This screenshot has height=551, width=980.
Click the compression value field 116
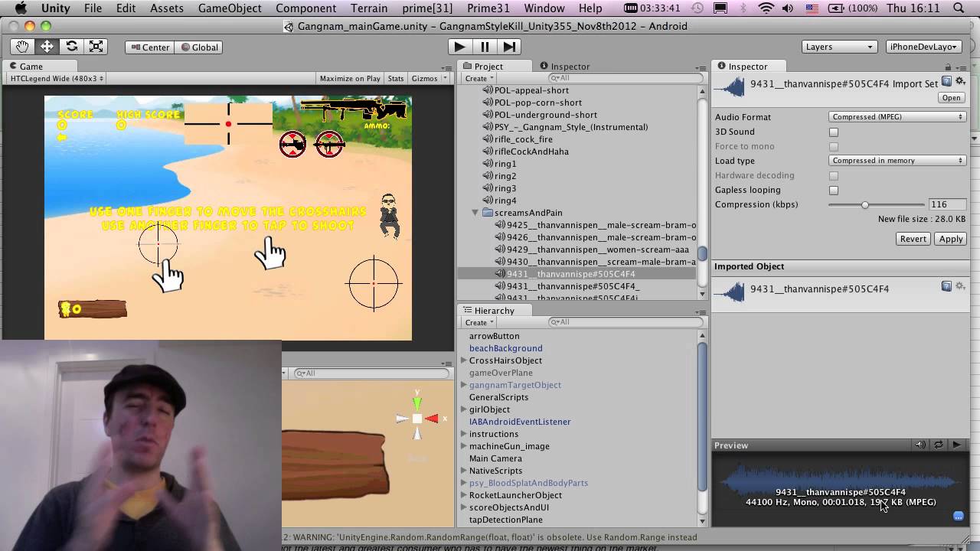click(x=948, y=204)
